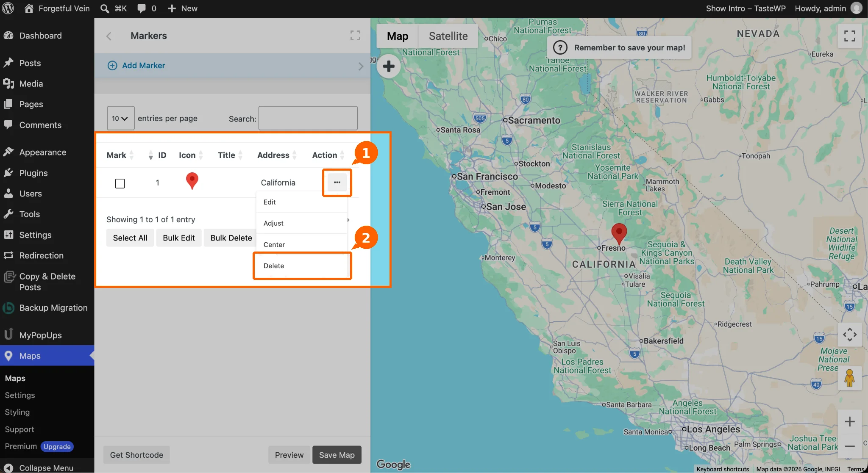Sort markers by Action column

tap(328, 155)
